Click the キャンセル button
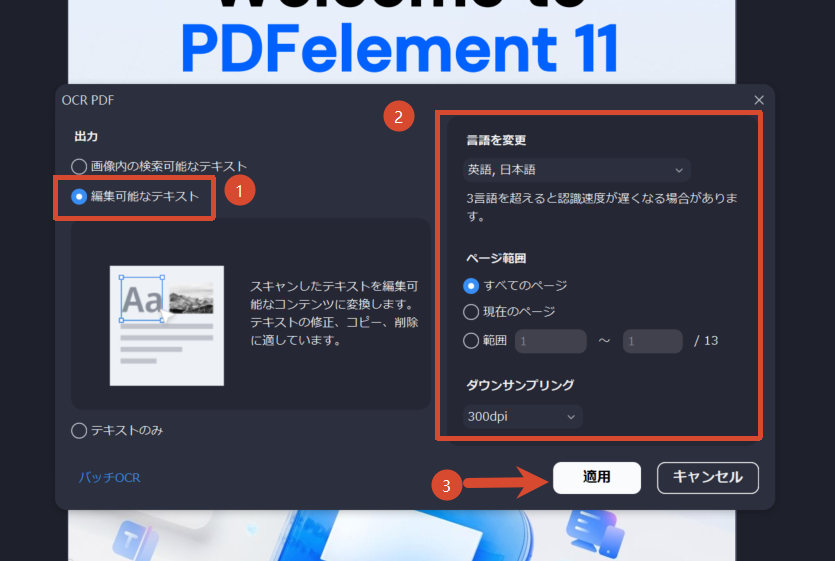 [x=708, y=477]
